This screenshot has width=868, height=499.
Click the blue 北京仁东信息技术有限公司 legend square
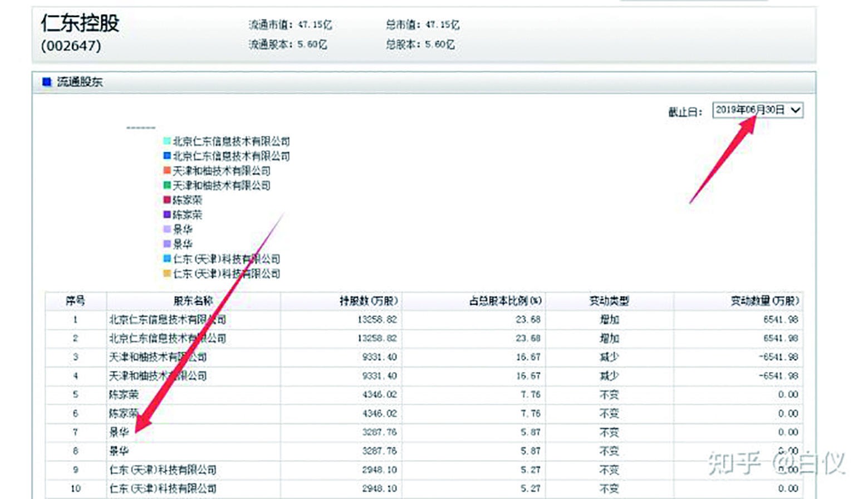(166, 156)
